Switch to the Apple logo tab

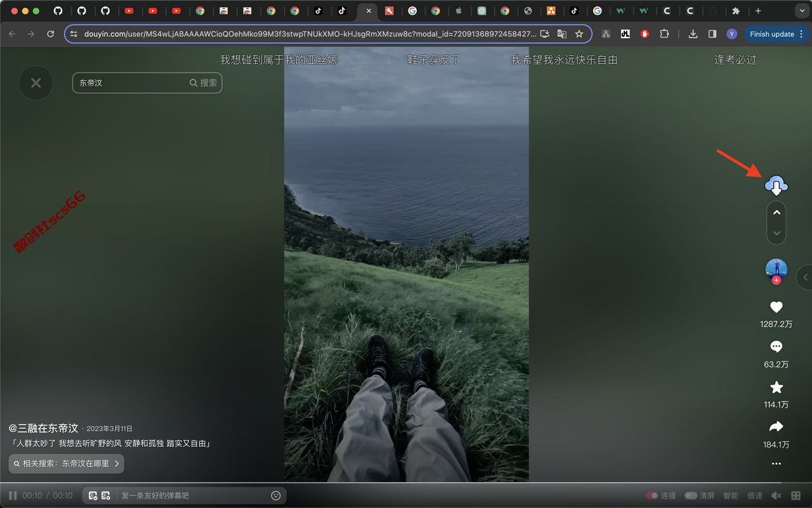point(458,11)
